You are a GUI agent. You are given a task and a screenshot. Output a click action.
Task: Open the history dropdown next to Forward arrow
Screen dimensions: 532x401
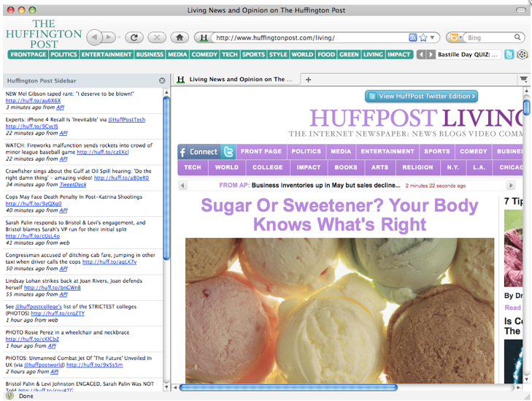[119, 38]
